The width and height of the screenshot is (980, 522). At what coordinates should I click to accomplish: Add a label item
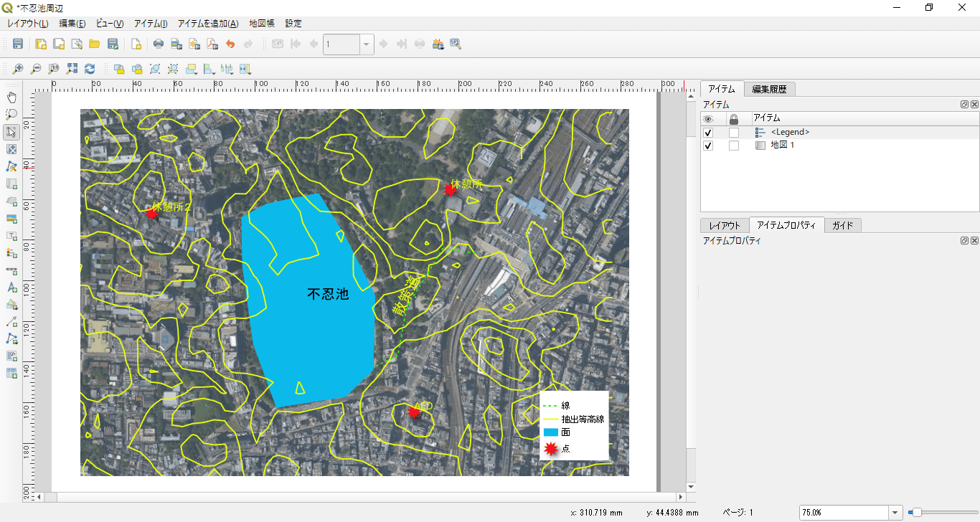[x=11, y=235]
